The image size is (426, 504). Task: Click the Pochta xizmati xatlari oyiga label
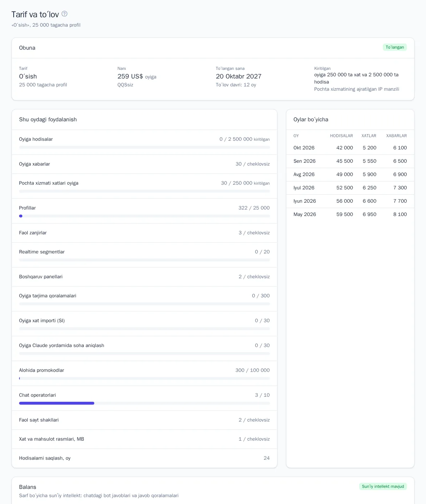click(49, 183)
